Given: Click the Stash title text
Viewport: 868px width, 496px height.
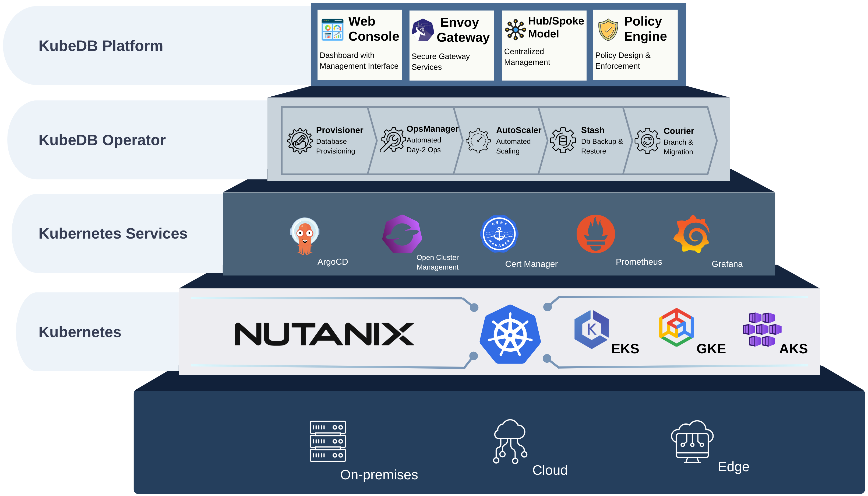Looking at the screenshot, I should pyautogui.click(x=592, y=130).
